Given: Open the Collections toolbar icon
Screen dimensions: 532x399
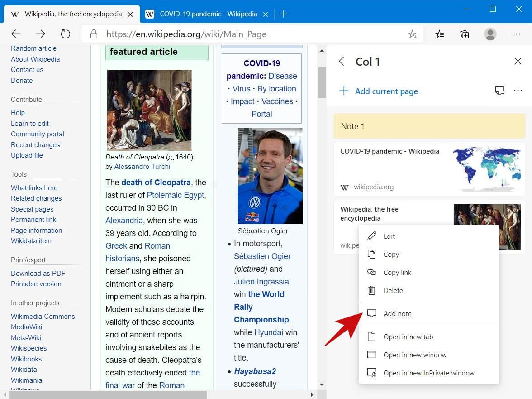Looking at the screenshot, I should (x=465, y=34).
